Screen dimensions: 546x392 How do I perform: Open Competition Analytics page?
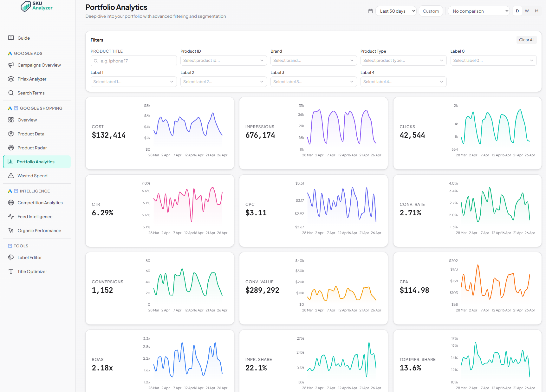tap(37, 203)
